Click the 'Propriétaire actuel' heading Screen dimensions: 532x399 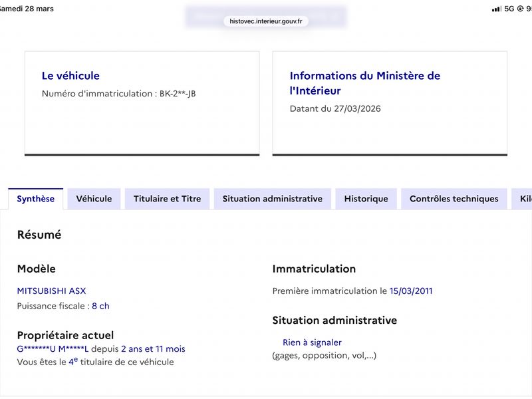(65, 335)
